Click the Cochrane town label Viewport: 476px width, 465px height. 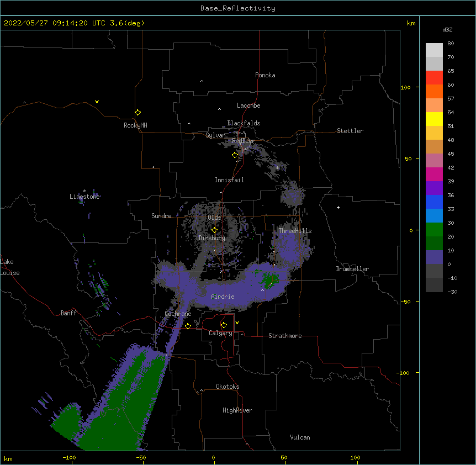pos(178,314)
